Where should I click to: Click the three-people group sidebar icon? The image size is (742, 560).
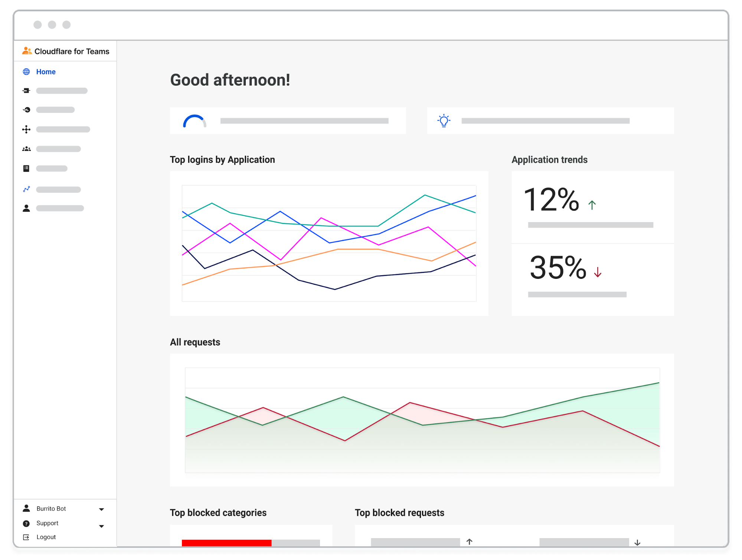tap(26, 149)
